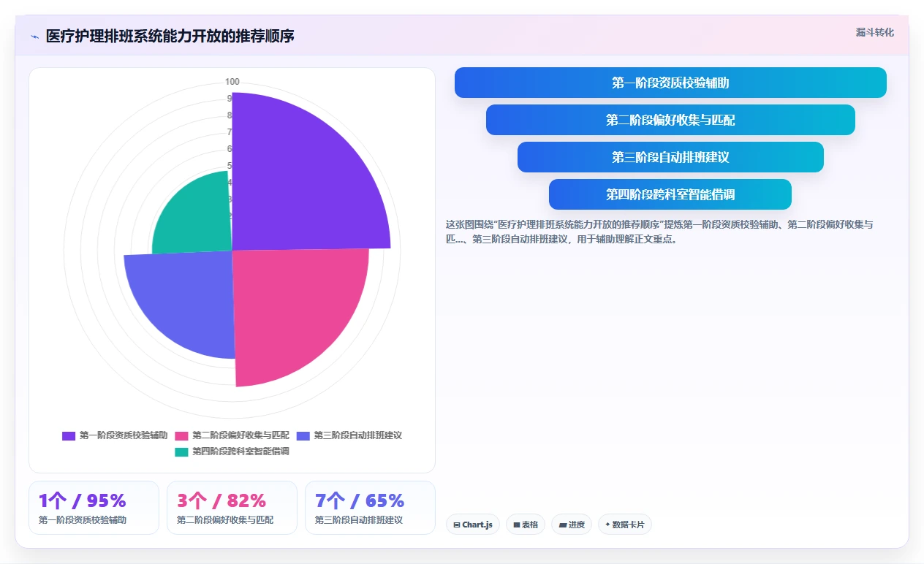Click legend label 第三阶段自动排班建议

tap(358, 435)
